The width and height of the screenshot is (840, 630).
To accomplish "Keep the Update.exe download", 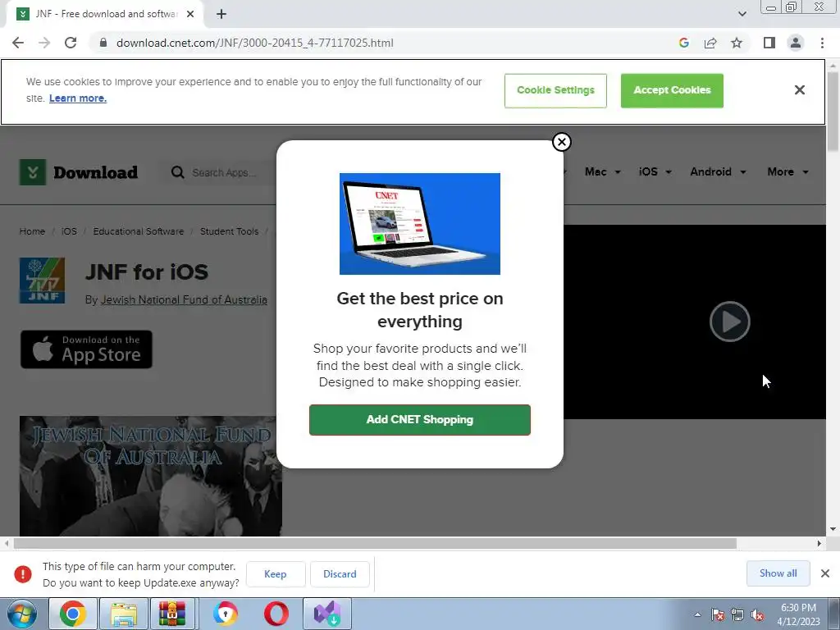I will 276,573.
